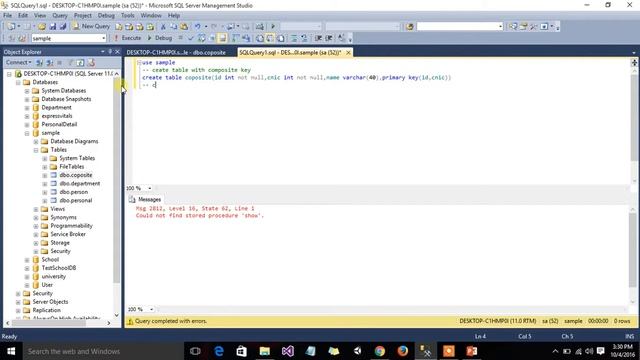The width and height of the screenshot is (640, 360).
Task: Open the View menu
Action: tap(40, 16)
